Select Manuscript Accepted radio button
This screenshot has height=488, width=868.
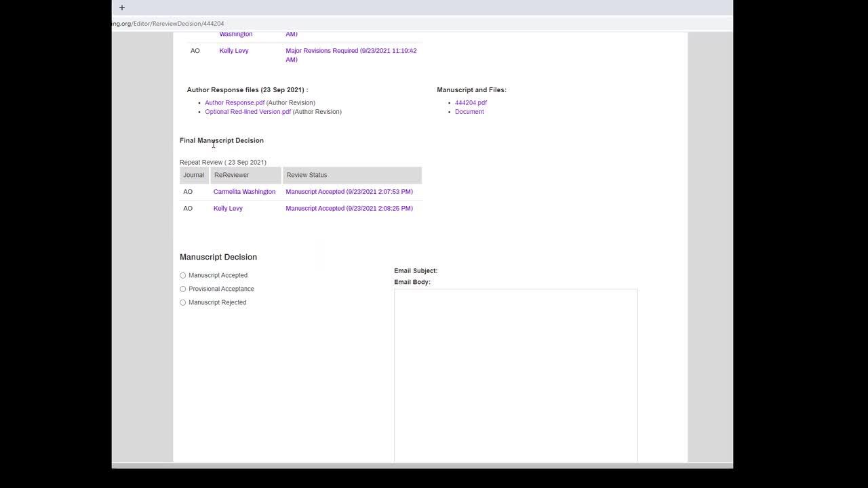(x=182, y=275)
